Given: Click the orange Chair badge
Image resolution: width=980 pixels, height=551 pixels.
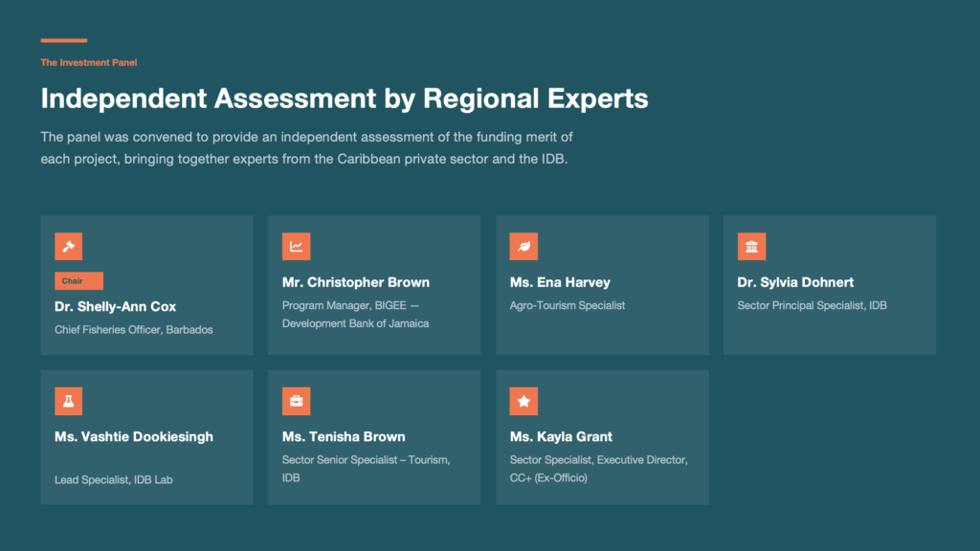Looking at the screenshot, I should (78, 281).
